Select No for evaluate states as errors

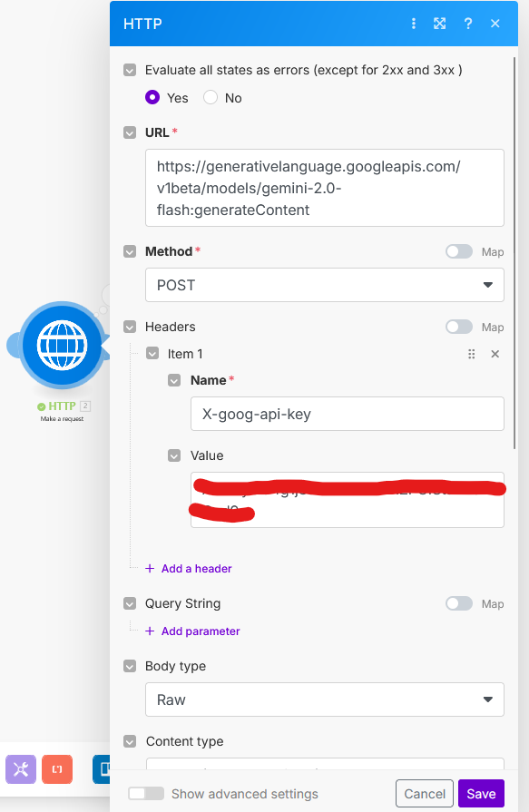tap(211, 97)
